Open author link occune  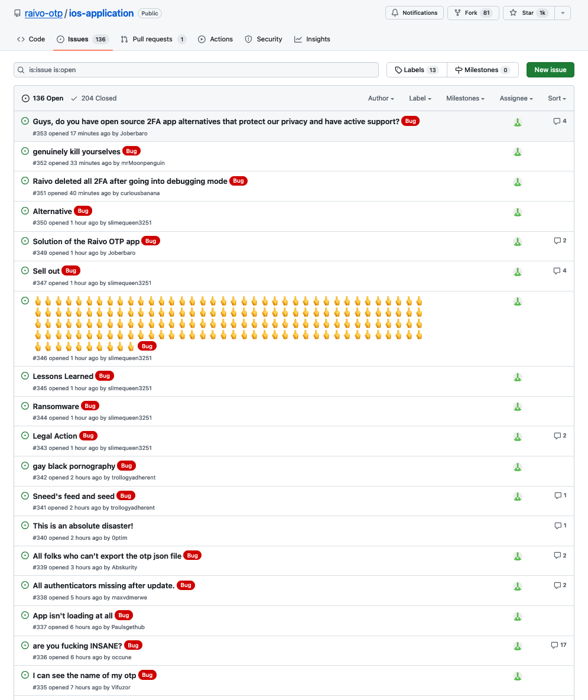pyautogui.click(x=121, y=657)
